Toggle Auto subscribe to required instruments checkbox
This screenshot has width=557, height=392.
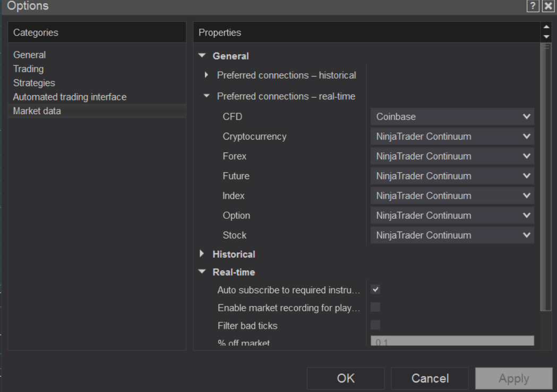tap(375, 290)
